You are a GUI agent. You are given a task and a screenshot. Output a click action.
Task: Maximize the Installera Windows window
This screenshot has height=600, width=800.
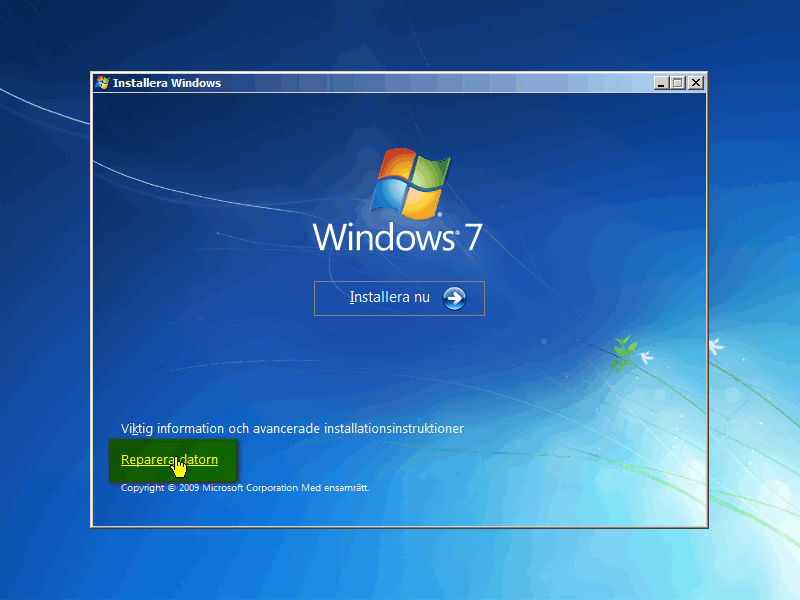point(678,83)
